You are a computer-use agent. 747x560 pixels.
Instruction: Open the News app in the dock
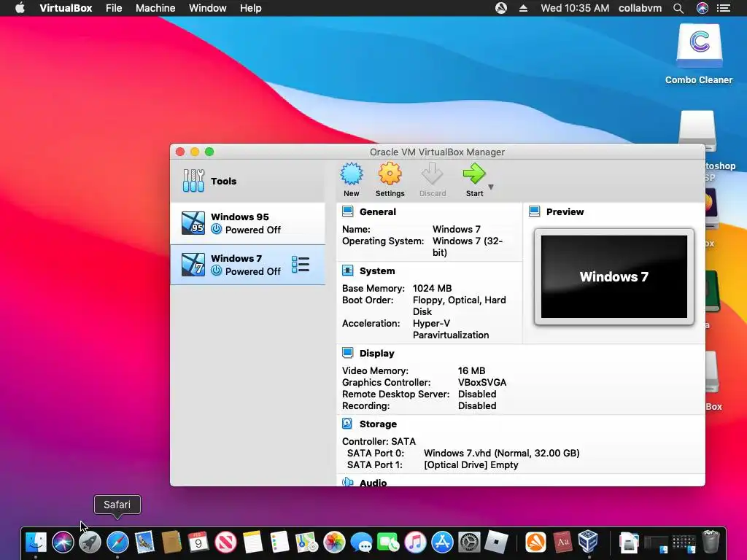(225, 542)
